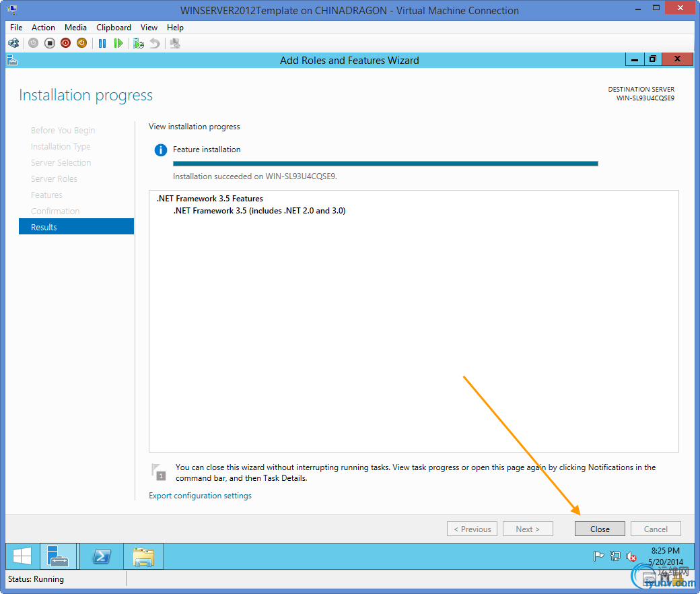700x594 pixels.
Task: Open File Explorer from the VM taskbar
Action: (x=143, y=556)
